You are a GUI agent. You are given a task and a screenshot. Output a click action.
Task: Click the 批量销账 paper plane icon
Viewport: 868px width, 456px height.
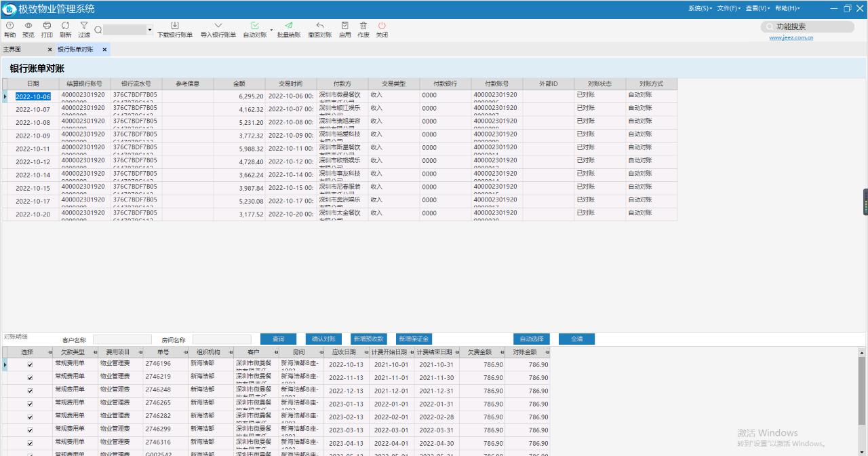coord(289,26)
